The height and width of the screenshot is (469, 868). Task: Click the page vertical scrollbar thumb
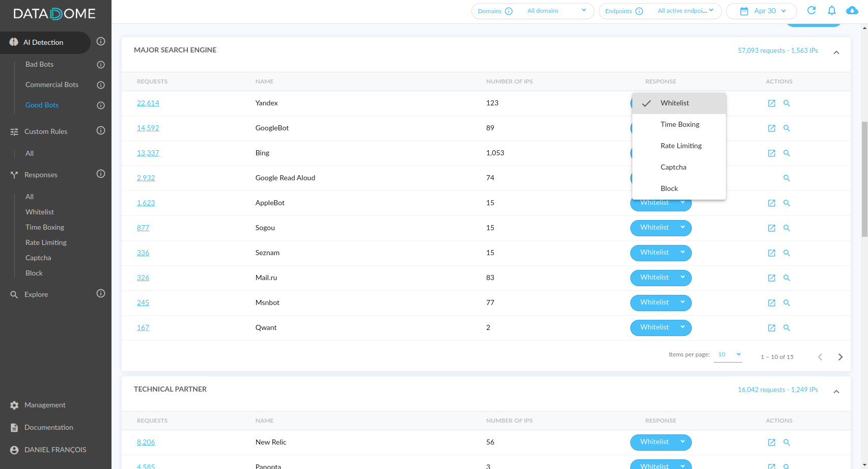[864, 179]
